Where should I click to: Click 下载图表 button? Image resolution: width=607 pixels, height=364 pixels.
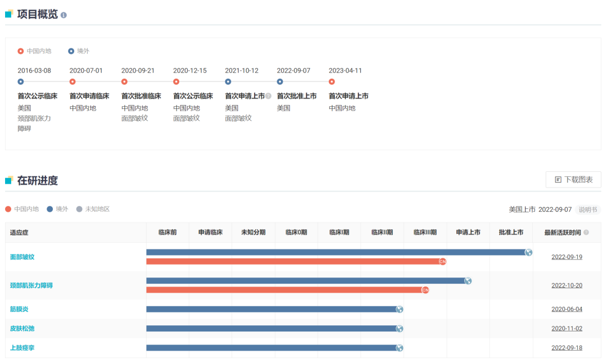click(573, 180)
